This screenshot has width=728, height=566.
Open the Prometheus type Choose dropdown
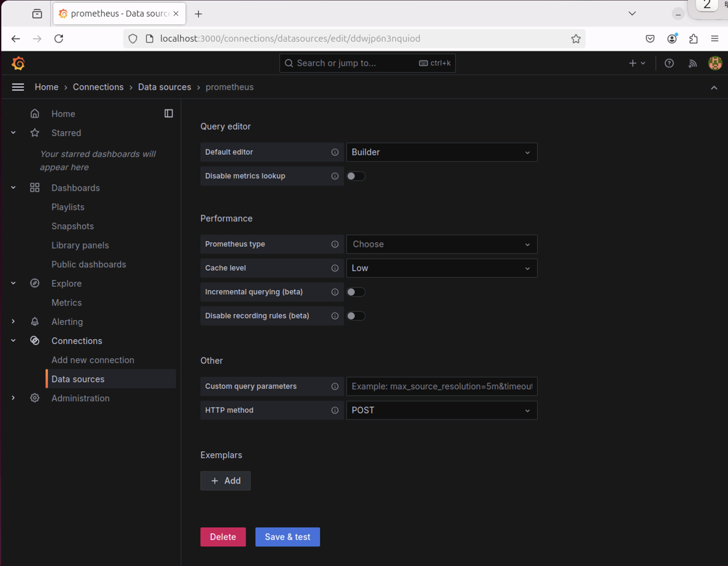tap(441, 244)
